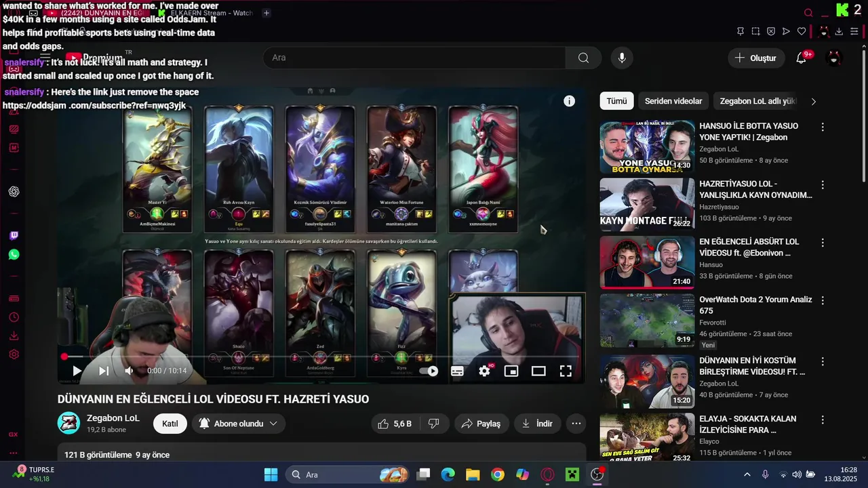Open more actions menu below video
The image size is (868, 488).
[x=576, y=424]
